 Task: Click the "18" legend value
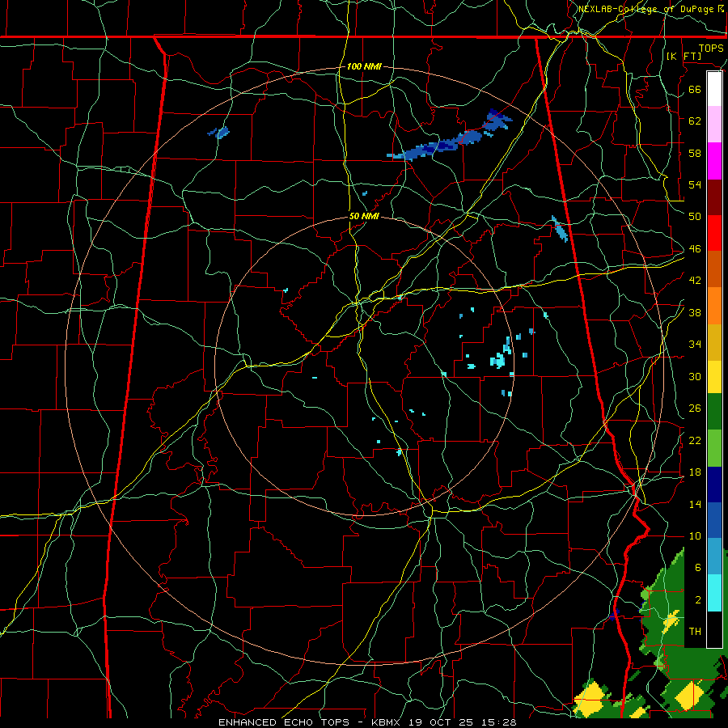coord(695,472)
